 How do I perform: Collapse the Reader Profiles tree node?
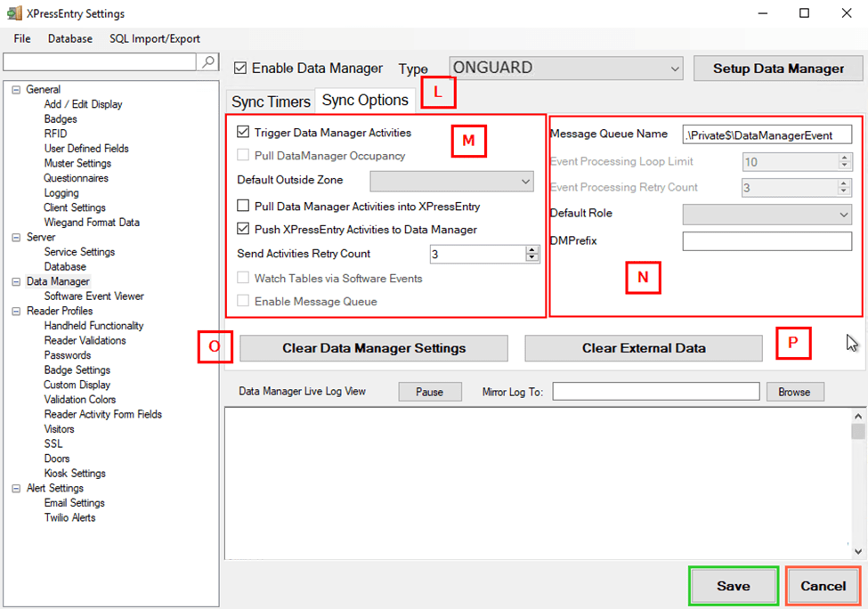pyautogui.click(x=16, y=311)
